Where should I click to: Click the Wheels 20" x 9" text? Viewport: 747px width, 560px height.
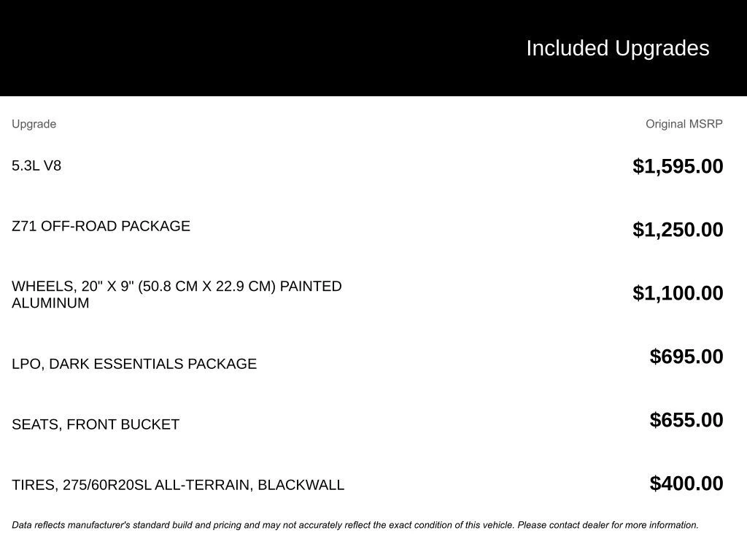(x=73, y=287)
